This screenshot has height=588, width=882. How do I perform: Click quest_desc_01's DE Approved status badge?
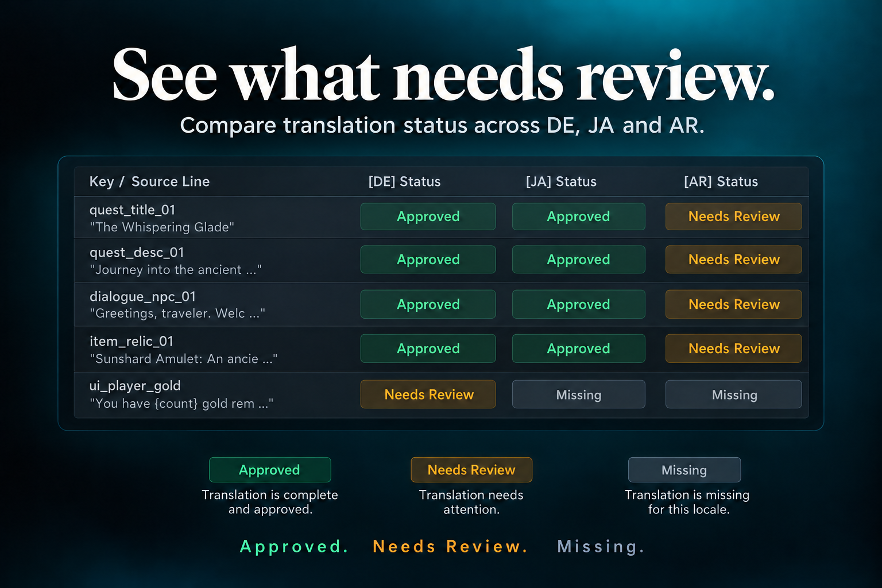click(428, 260)
